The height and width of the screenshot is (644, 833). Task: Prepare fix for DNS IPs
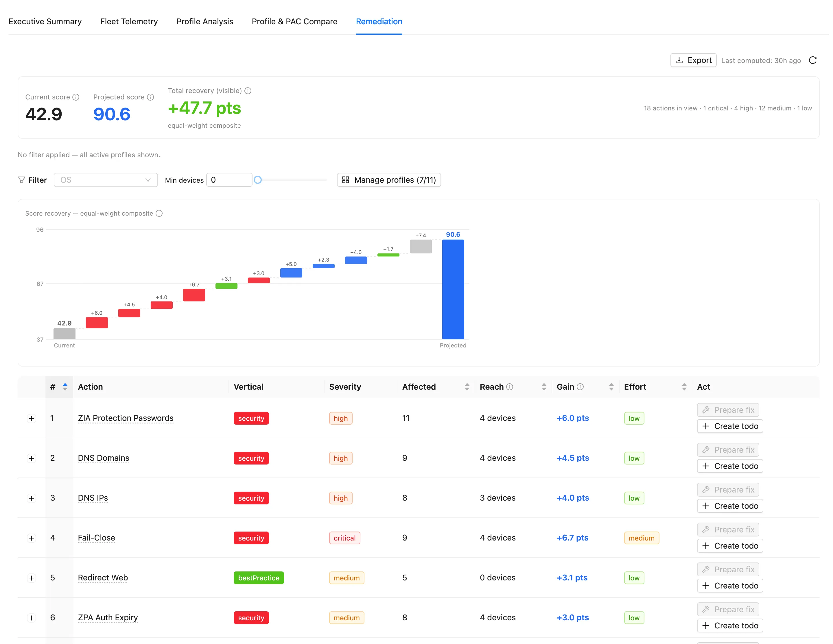[728, 490]
